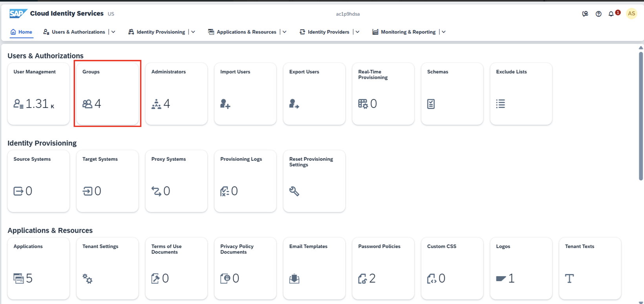644x304 pixels.
Task: Open the Applications & Resources dropdown chevron
Action: tap(285, 32)
